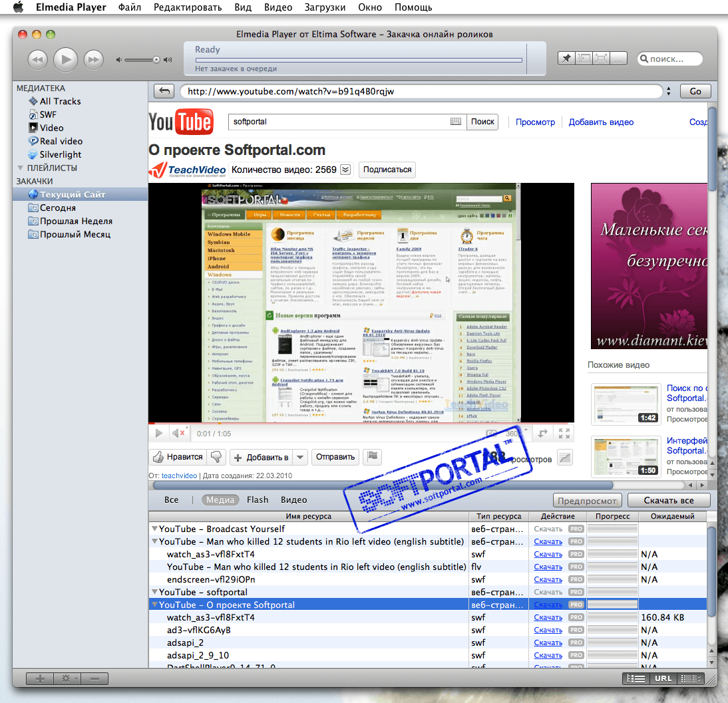
Task: Open the Добавить в dropdown arrow
Action: pos(300,458)
